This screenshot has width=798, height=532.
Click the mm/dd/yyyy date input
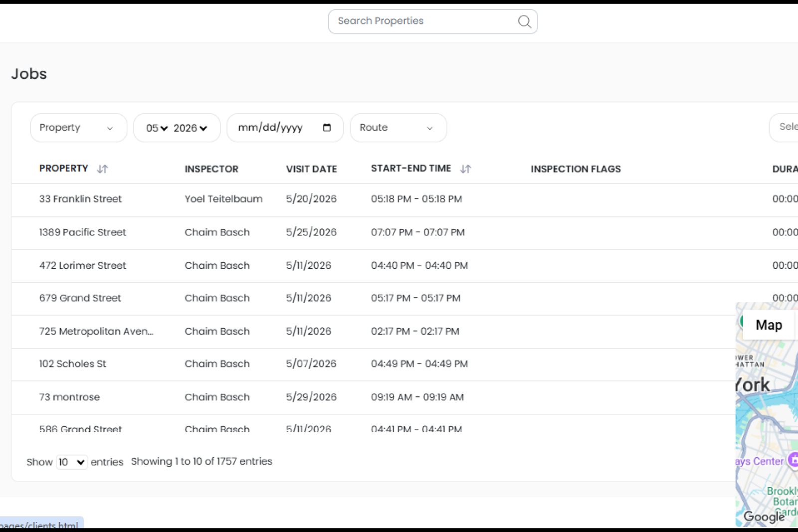(285, 128)
